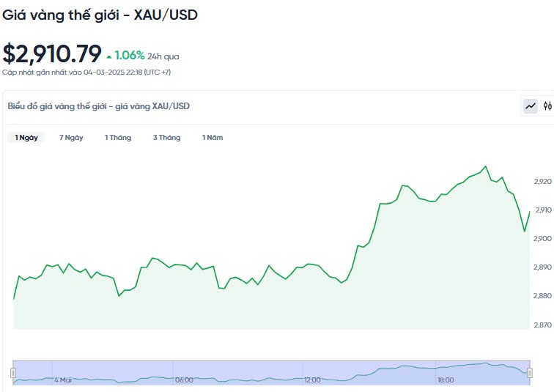554x392 pixels.
Task: Click the 2,870 price axis label
Action: click(x=542, y=324)
